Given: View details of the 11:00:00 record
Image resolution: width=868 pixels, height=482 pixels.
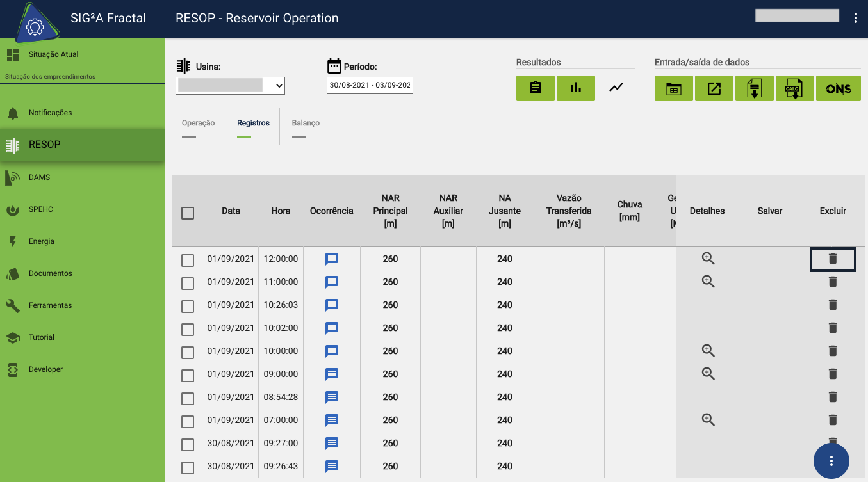Looking at the screenshot, I should coord(708,282).
